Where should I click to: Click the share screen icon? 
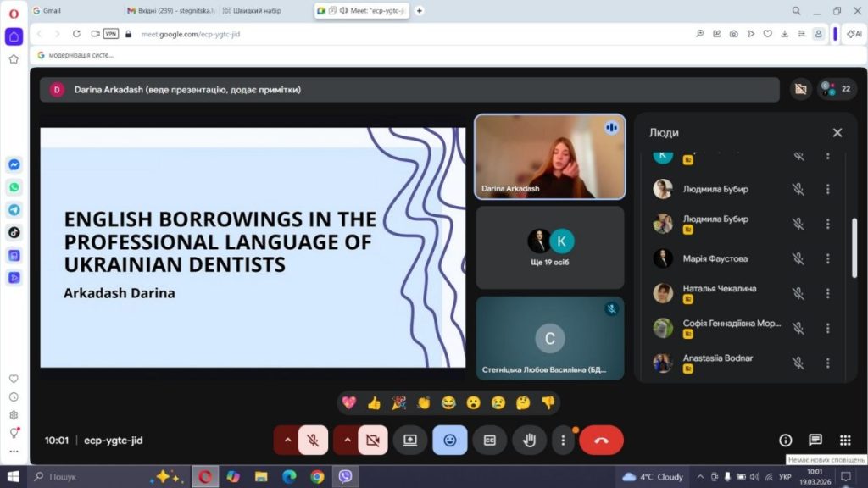coord(410,440)
